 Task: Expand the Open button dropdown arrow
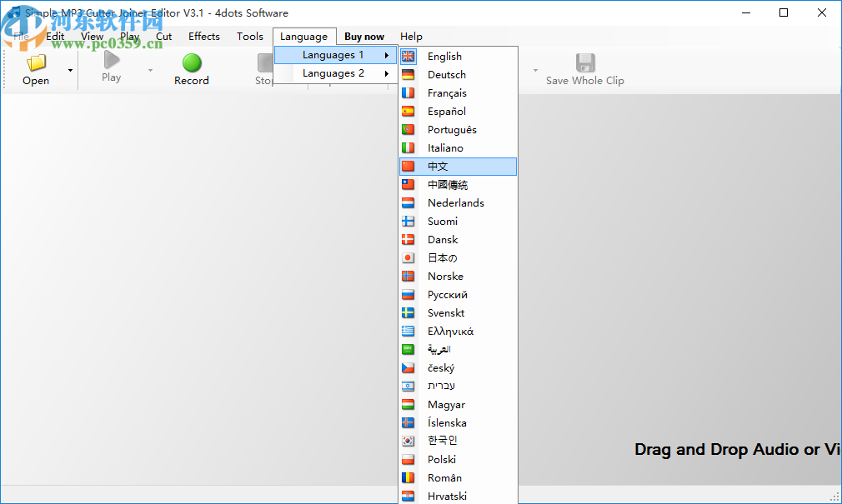point(70,70)
